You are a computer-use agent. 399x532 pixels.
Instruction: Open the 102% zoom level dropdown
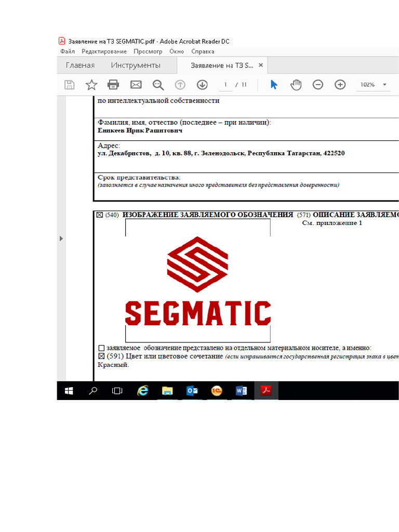(384, 85)
